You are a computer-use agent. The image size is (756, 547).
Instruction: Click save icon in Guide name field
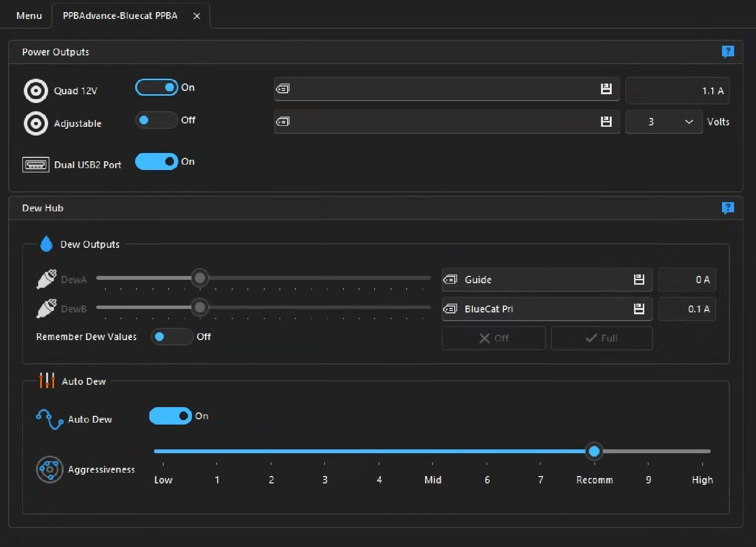pos(639,279)
